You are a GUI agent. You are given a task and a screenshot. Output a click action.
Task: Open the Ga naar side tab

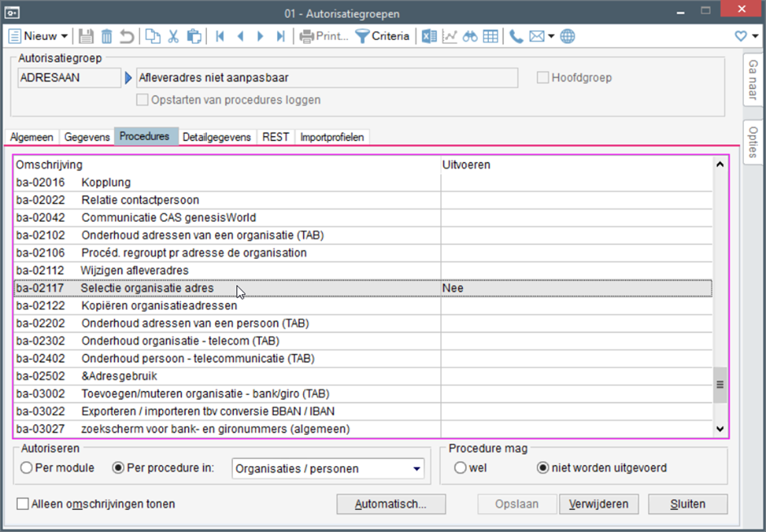point(753,80)
